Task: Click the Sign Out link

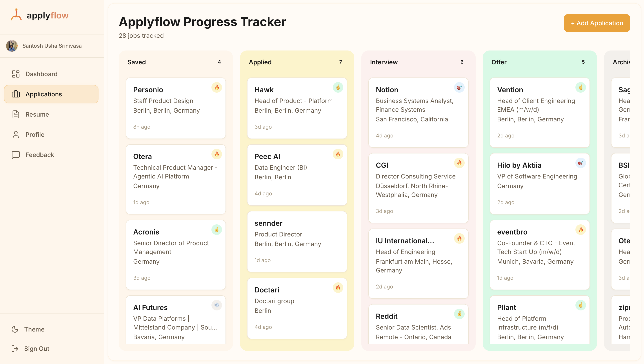Action: click(x=36, y=348)
